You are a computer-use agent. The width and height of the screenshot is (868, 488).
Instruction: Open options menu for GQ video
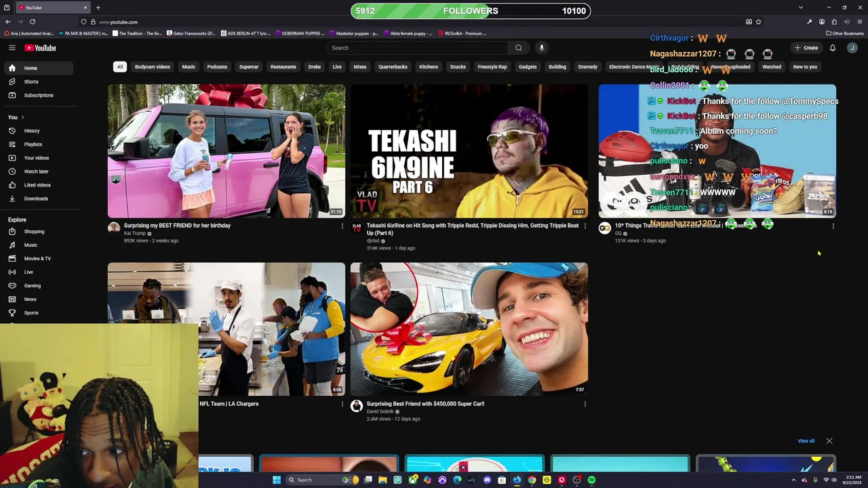click(833, 226)
